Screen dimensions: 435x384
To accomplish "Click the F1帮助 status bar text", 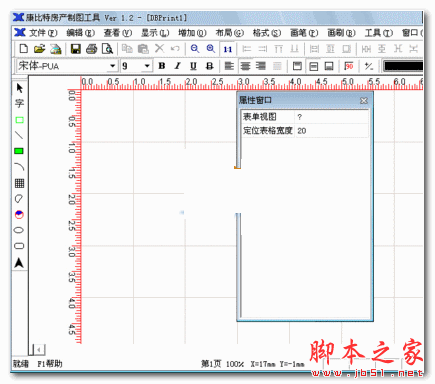I will (50, 364).
